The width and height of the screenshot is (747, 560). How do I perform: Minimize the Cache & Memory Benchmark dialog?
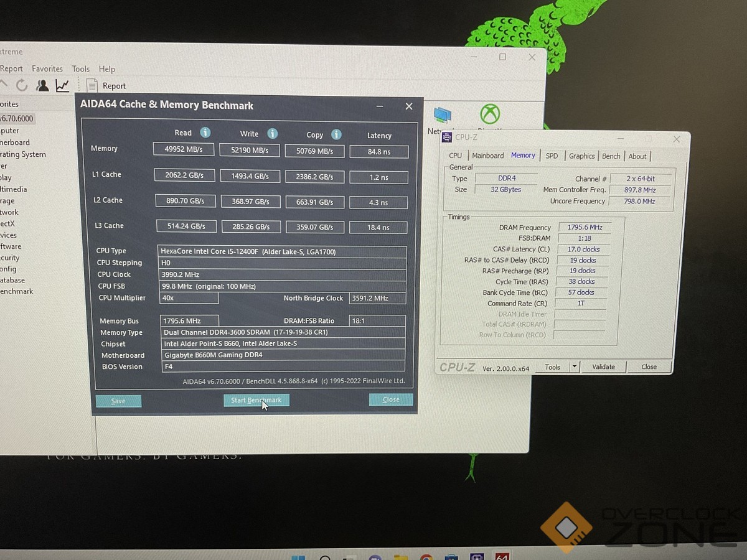[x=380, y=106]
